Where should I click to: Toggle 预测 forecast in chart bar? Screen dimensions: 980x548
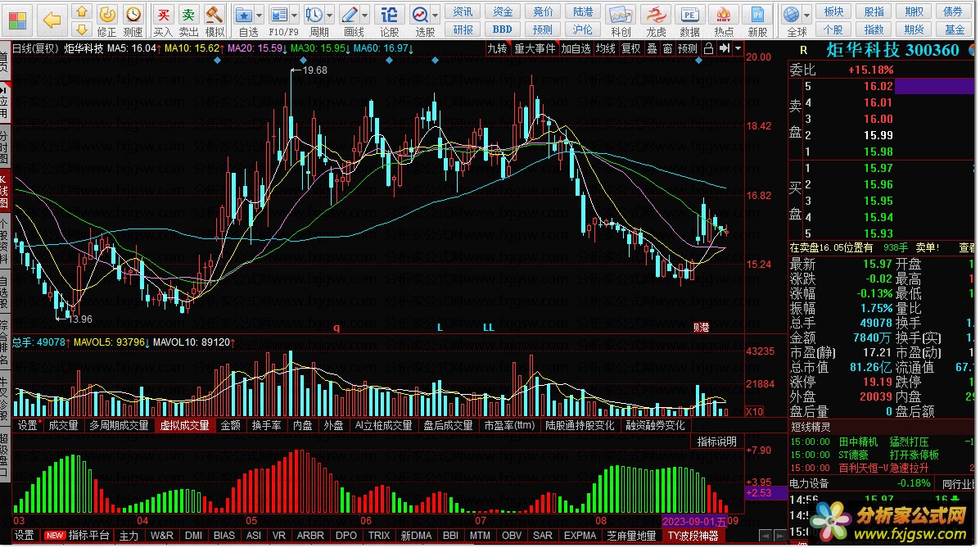(688, 48)
